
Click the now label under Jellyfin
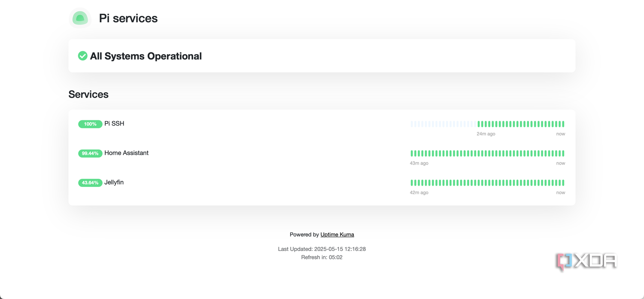[561, 192]
